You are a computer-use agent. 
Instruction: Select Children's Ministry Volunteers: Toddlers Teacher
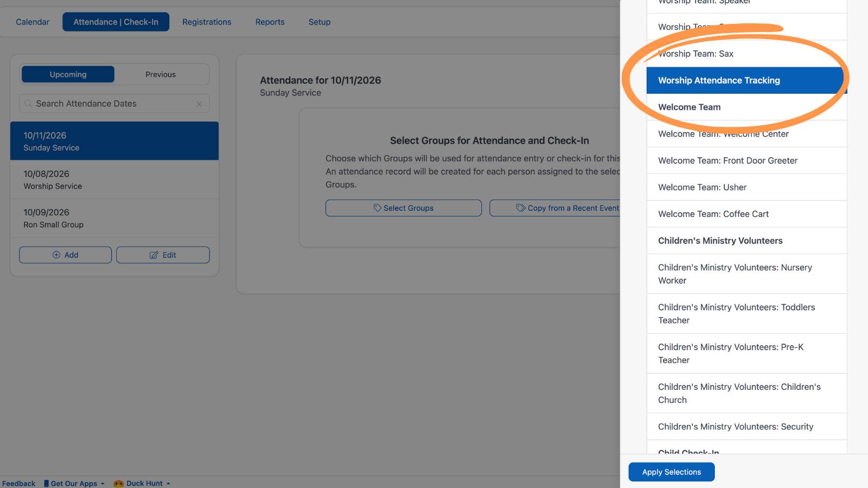tap(746, 313)
